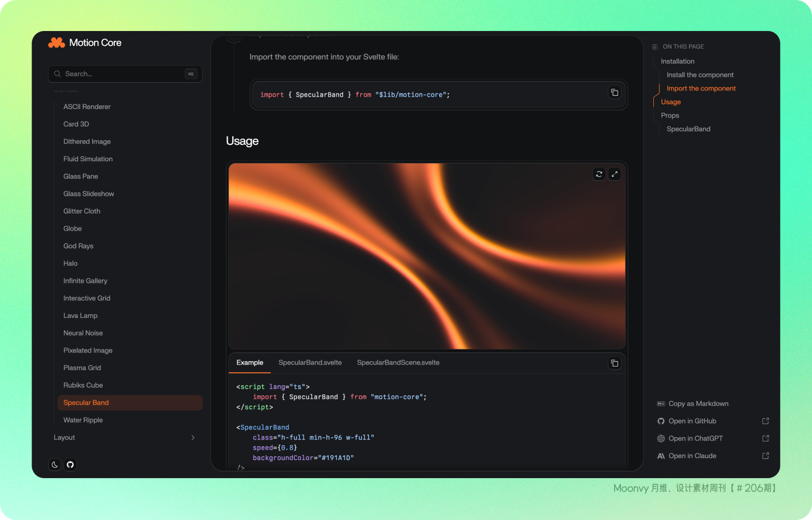Expand the preview to fullscreen
This screenshot has width=812, height=520.
pos(615,174)
